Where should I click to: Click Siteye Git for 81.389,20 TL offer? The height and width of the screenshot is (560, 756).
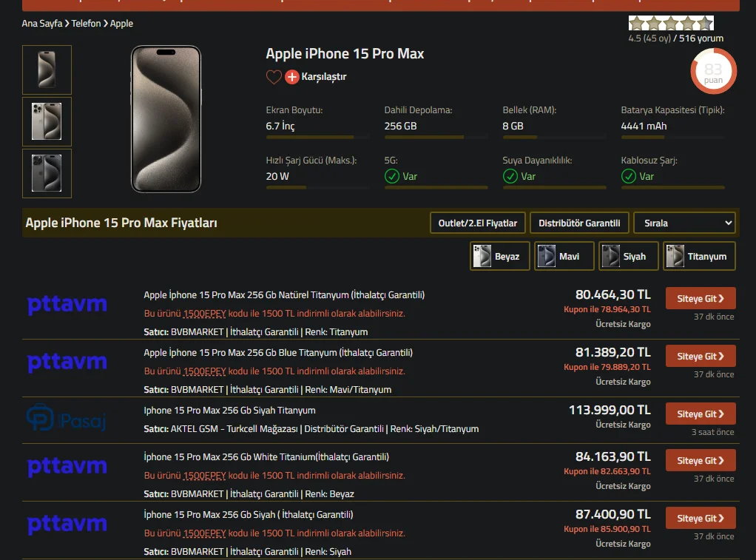(701, 356)
